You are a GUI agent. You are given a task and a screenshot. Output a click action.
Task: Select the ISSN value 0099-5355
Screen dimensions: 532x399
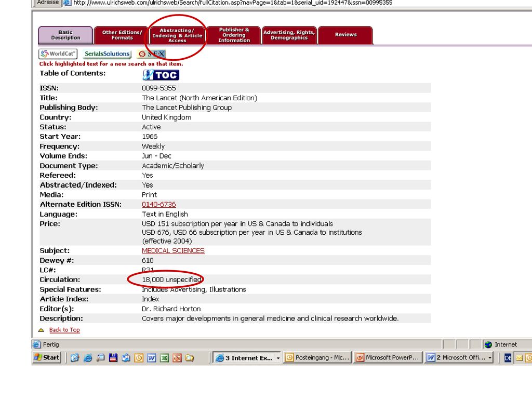pyautogui.click(x=159, y=88)
